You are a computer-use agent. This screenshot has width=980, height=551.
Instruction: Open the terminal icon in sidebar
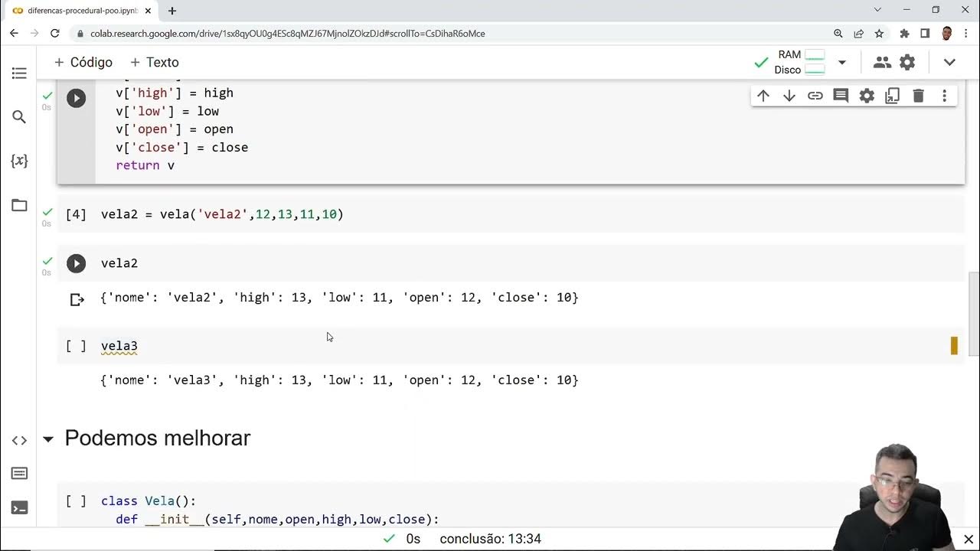[x=19, y=507]
